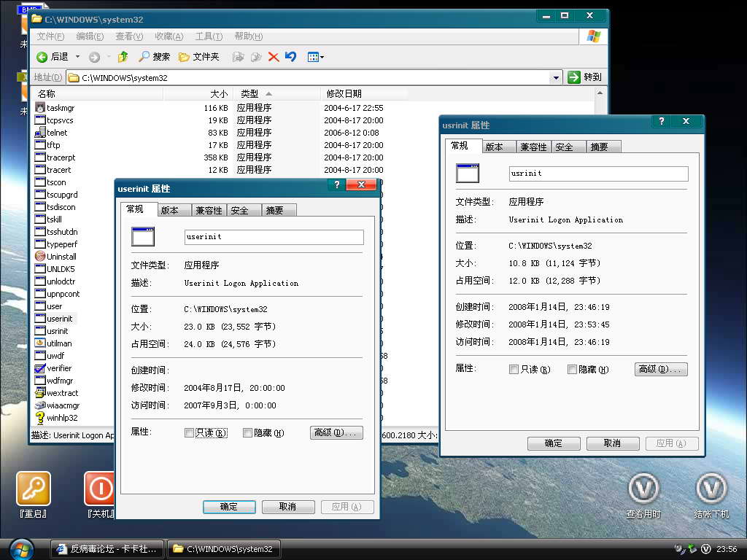Click the filename field showing usrinit

pos(598,174)
